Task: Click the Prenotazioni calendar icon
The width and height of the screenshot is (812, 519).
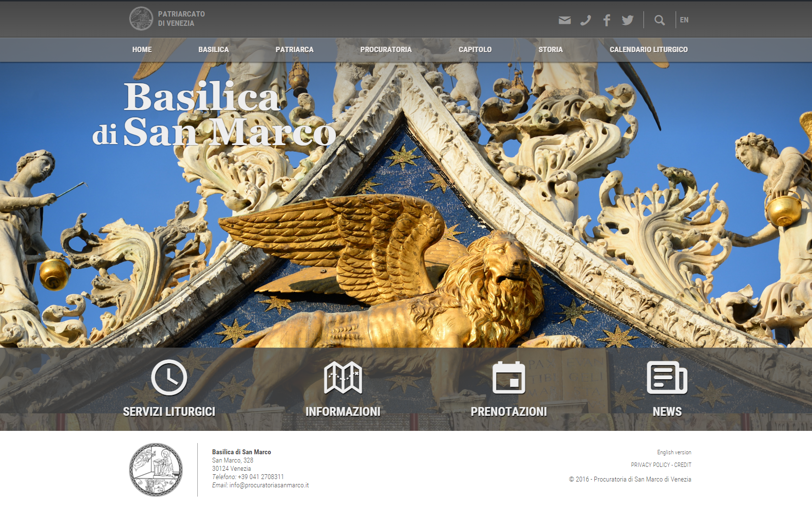Action: pyautogui.click(x=509, y=377)
